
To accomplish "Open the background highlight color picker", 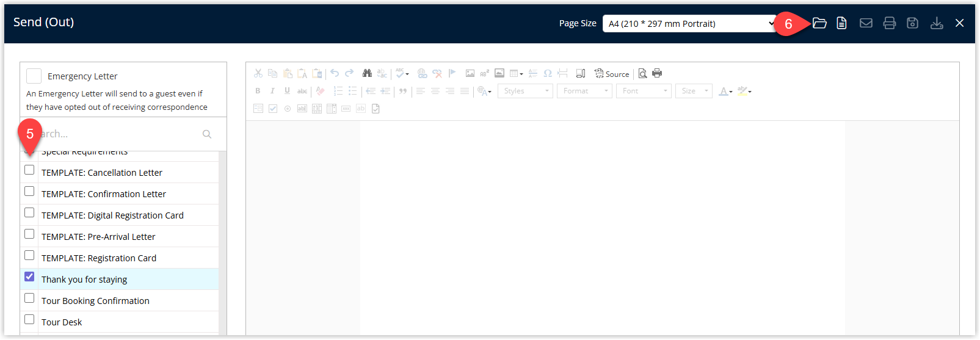I will (744, 91).
